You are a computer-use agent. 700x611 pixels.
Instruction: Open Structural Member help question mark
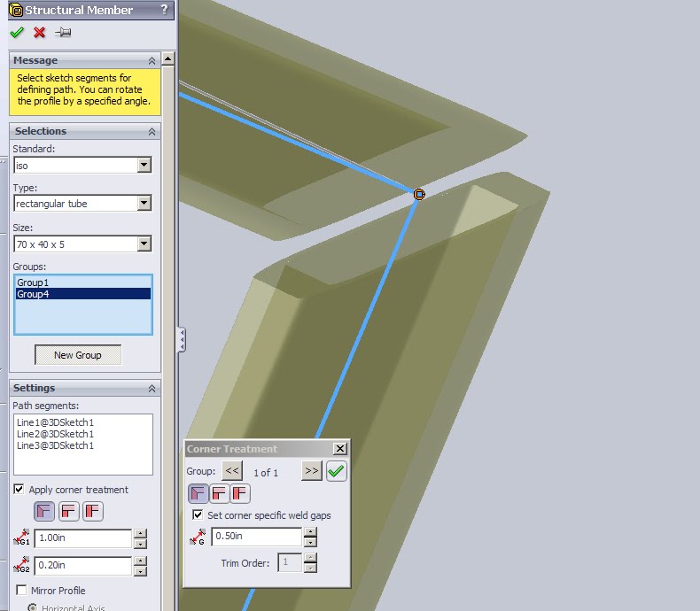click(x=164, y=10)
